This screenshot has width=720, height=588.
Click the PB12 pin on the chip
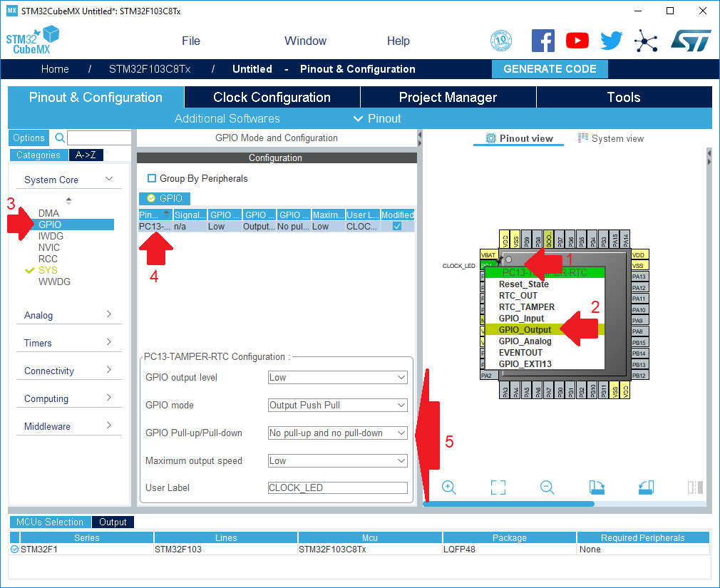pos(639,376)
